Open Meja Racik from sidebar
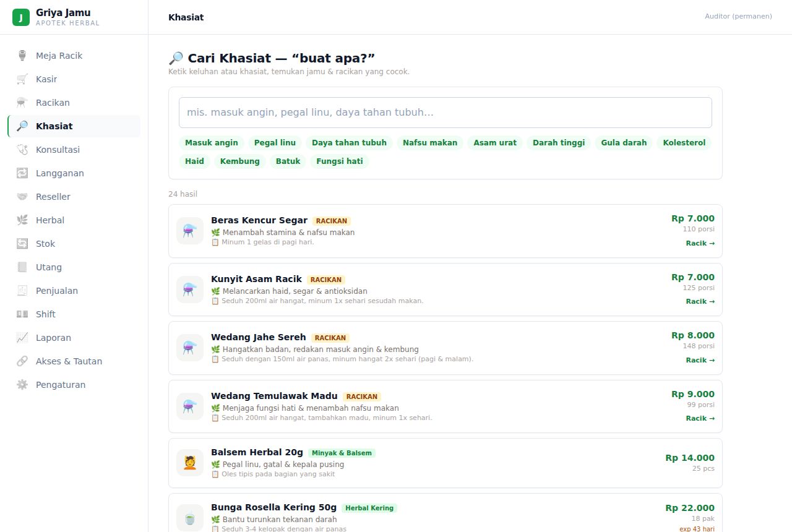The image size is (792, 532). [74, 56]
